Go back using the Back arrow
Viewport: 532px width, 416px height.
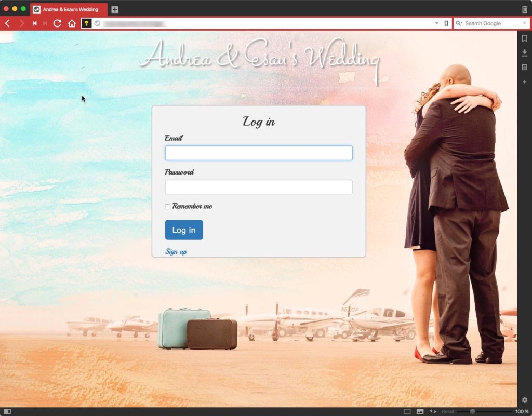[x=7, y=23]
